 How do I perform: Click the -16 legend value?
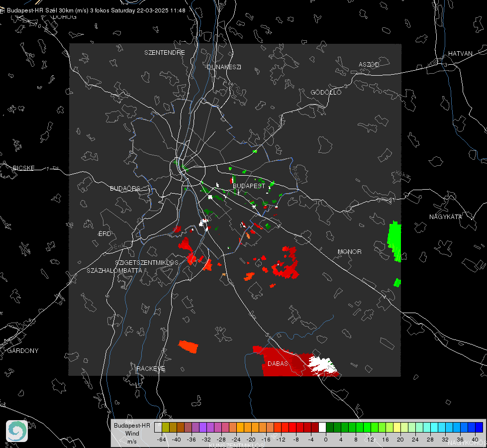266,440
